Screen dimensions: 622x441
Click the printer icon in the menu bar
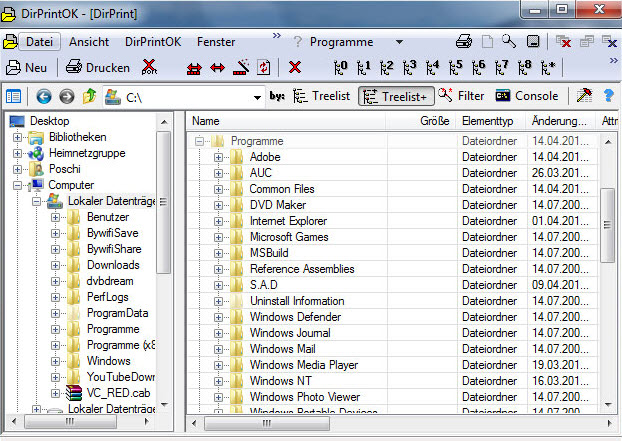click(x=464, y=41)
